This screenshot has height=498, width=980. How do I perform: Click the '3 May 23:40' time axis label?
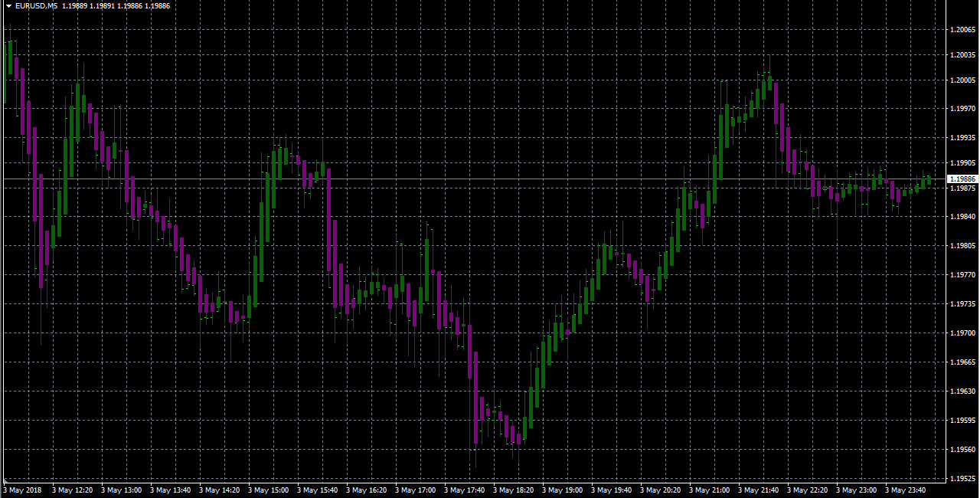pos(905,490)
